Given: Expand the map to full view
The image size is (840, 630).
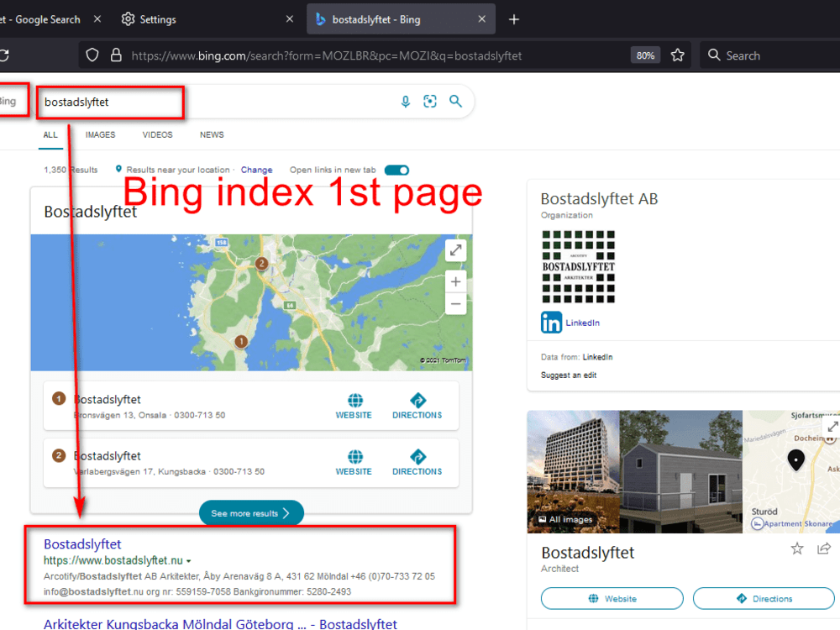Looking at the screenshot, I should click(x=455, y=250).
